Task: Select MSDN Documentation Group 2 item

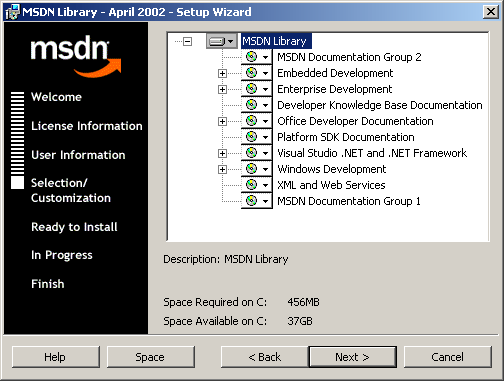Action: tap(349, 57)
